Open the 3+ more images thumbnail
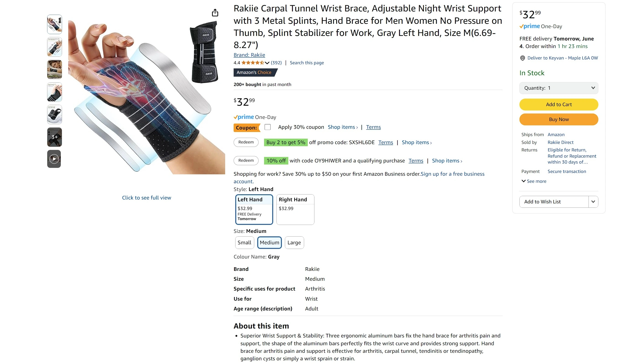This screenshot has height=364, width=624. pos(54,137)
